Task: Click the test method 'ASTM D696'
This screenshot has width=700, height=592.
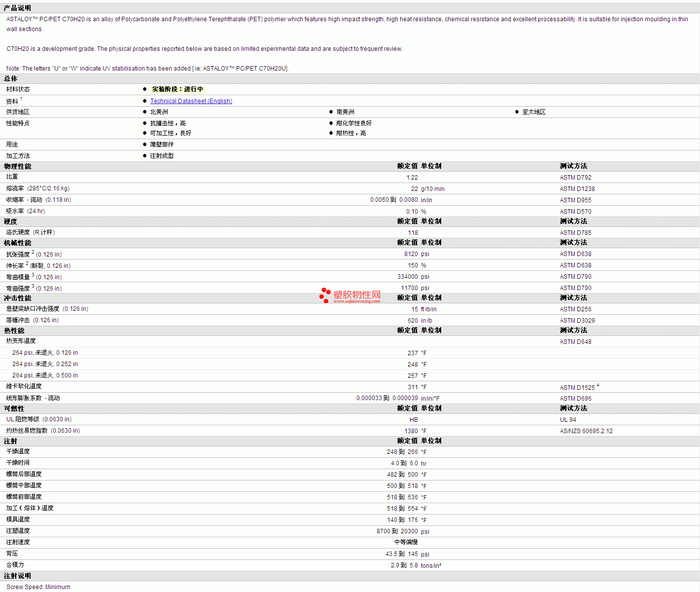Action: 576,399
